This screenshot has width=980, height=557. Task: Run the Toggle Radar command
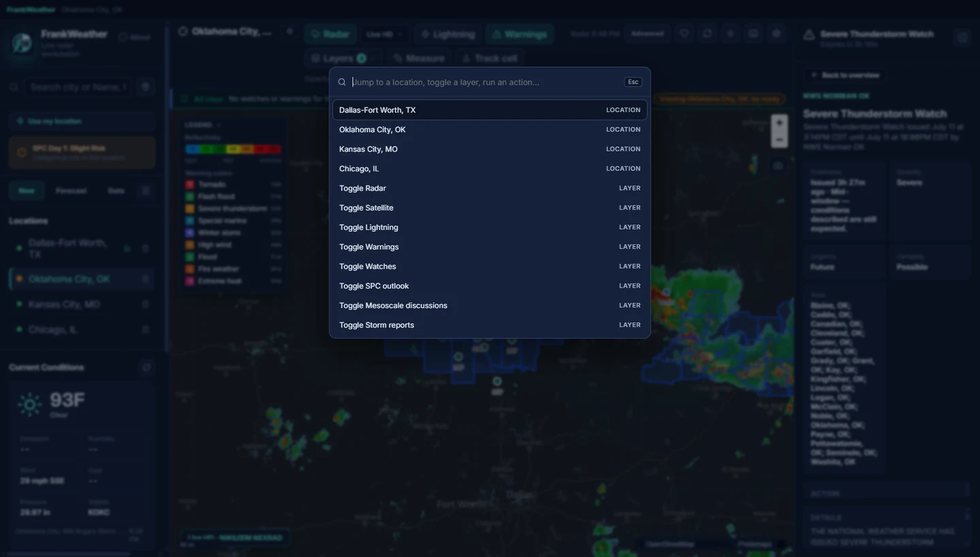click(x=489, y=188)
